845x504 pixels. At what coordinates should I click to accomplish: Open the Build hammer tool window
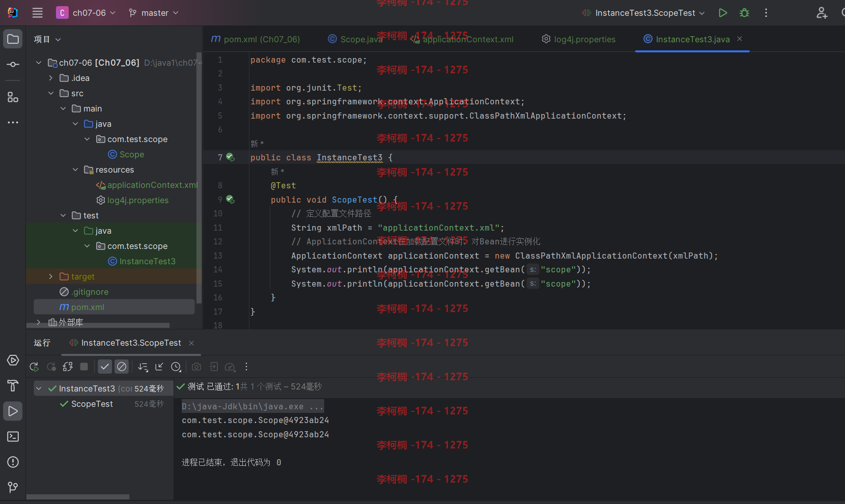[x=13, y=386]
